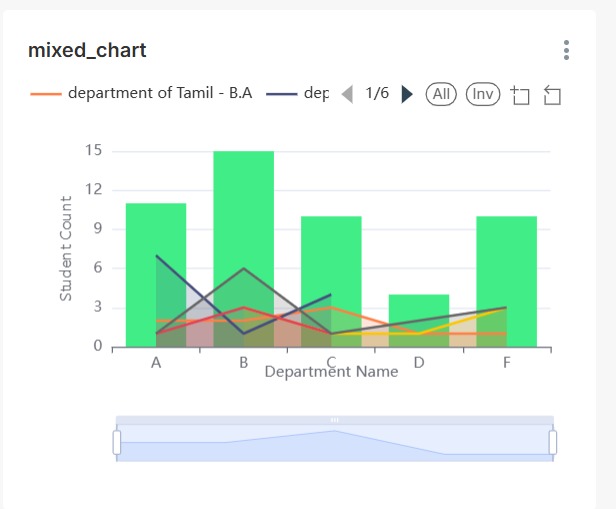Toggle the truncated 'dep' legend series
Screen dimensions: 616x509
(x=316, y=94)
